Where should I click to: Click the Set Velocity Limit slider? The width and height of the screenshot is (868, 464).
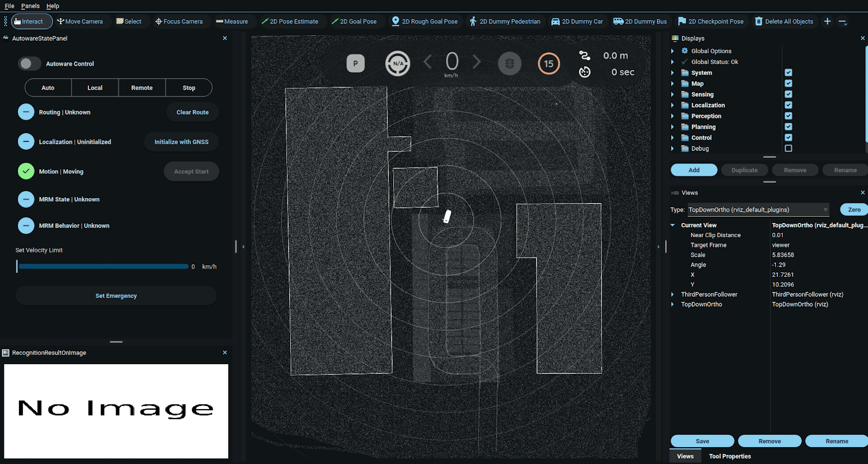click(103, 266)
